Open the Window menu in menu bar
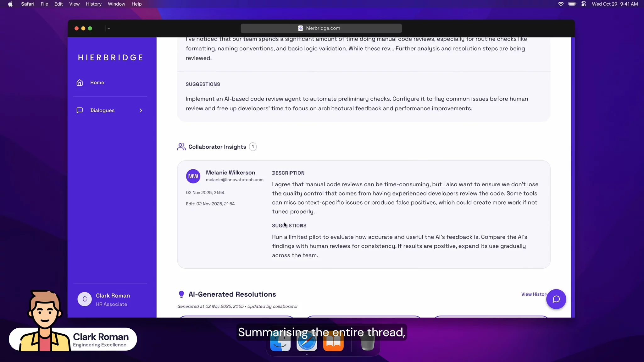This screenshot has height=362, width=644. (116, 4)
